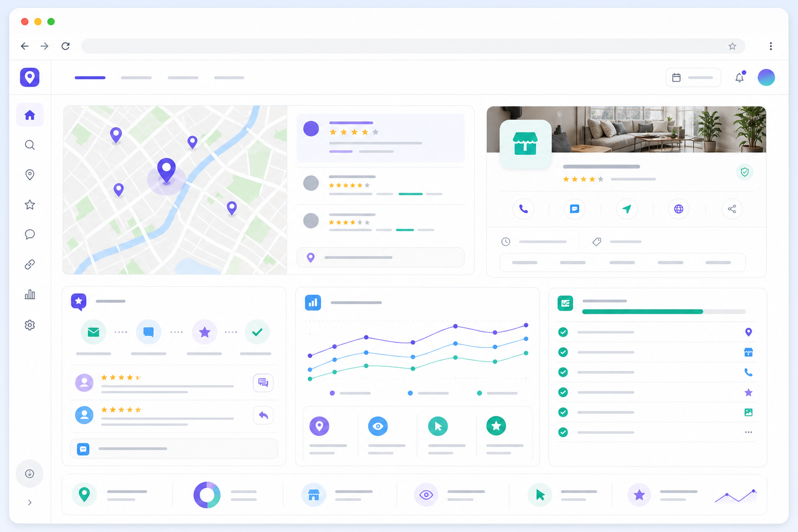Open the Messages chat-bubble sidebar icon
This screenshot has width=798, height=532.
[30, 234]
